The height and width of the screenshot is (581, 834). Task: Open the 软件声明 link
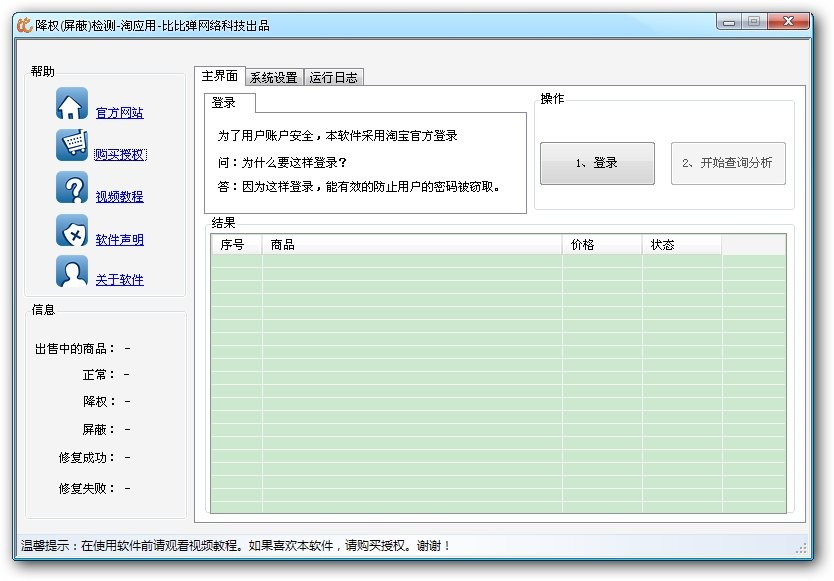[120, 239]
